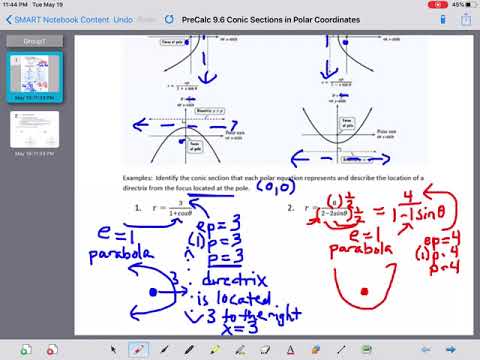Tap the blue handwritten 'parabola' word

pos(121,255)
